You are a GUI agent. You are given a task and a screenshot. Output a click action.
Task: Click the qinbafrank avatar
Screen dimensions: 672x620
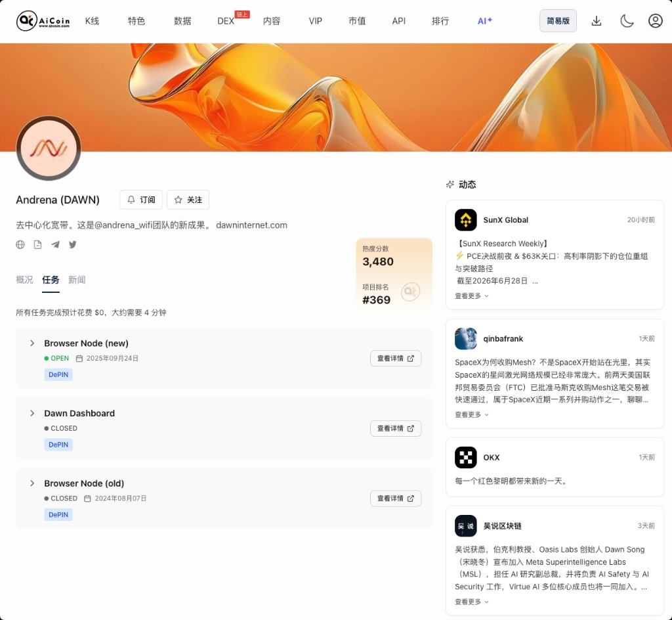[465, 339]
